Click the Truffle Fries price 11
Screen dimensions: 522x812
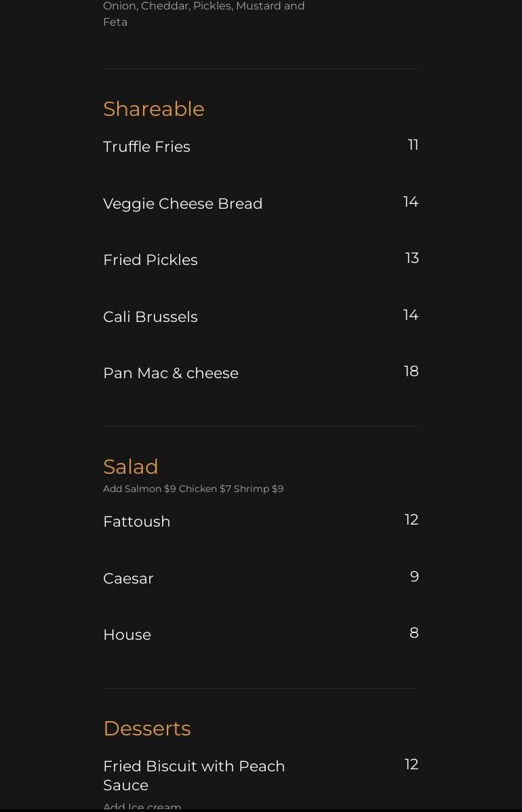(x=413, y=145)
